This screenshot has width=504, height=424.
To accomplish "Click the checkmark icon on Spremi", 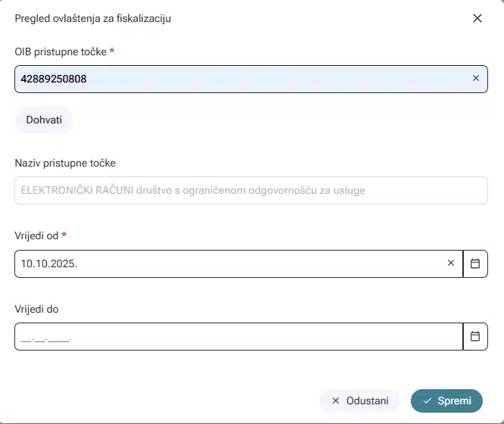I will [x=427, y=401].
